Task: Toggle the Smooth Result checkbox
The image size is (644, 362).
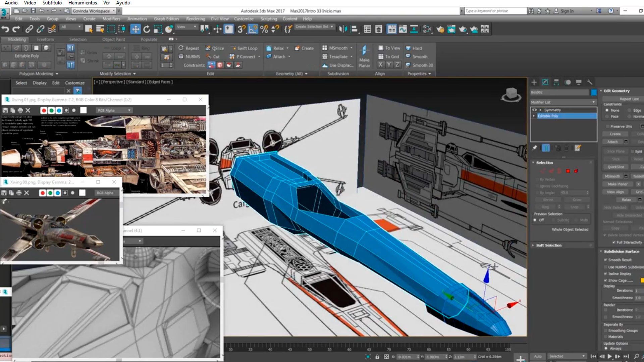Action: 605,260
